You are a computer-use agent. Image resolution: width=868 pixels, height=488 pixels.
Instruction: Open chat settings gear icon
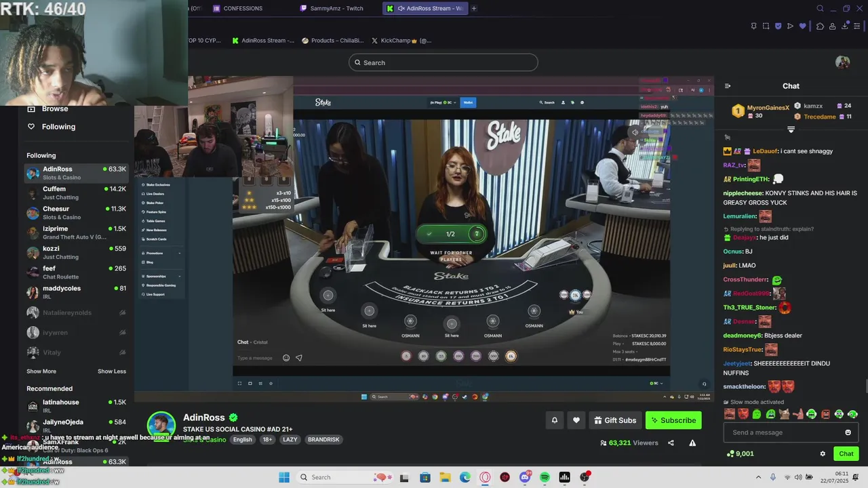(x=823, y=453)
